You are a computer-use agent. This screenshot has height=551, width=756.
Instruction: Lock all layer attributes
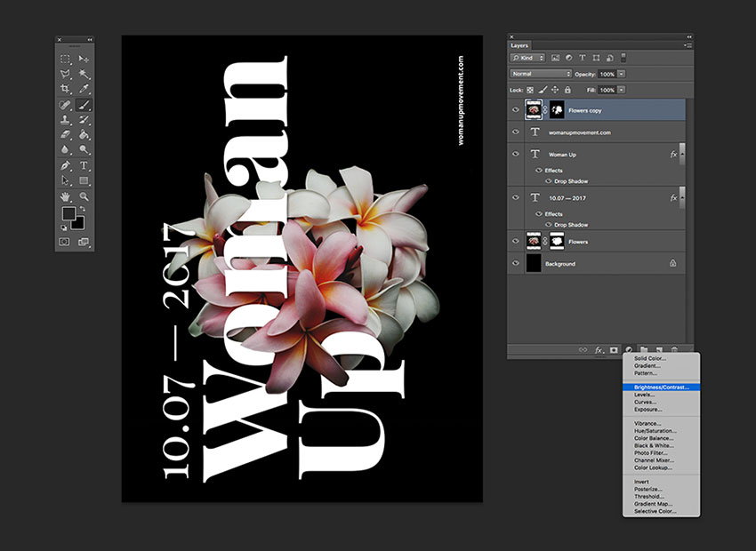(x=568, y=90)
